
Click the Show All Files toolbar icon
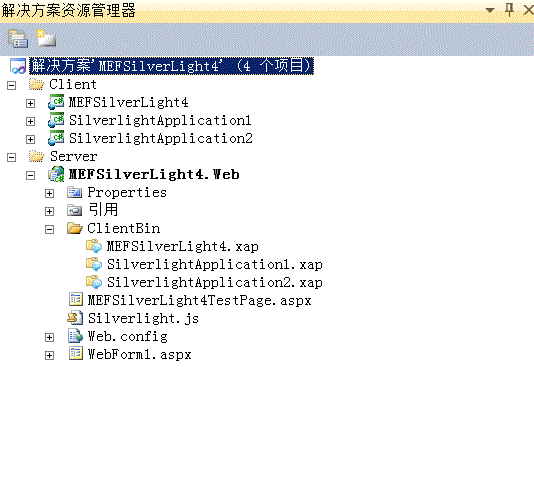click(x=46, y=38)
